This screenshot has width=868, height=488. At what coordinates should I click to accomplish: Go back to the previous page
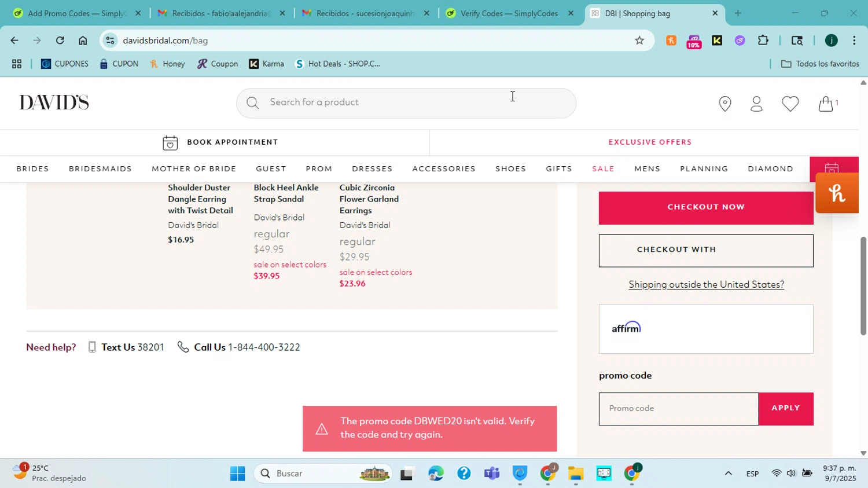click(x=14, y=41)
